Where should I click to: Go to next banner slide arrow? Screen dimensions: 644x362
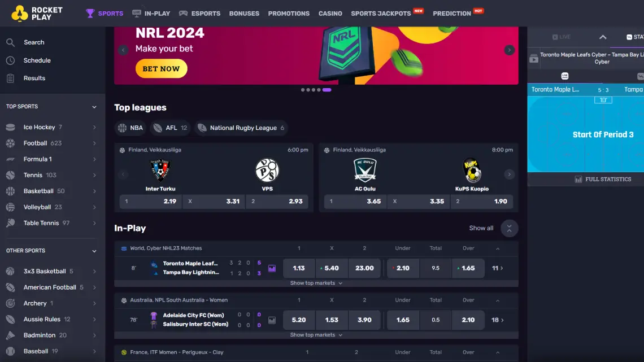coord(510,50)
